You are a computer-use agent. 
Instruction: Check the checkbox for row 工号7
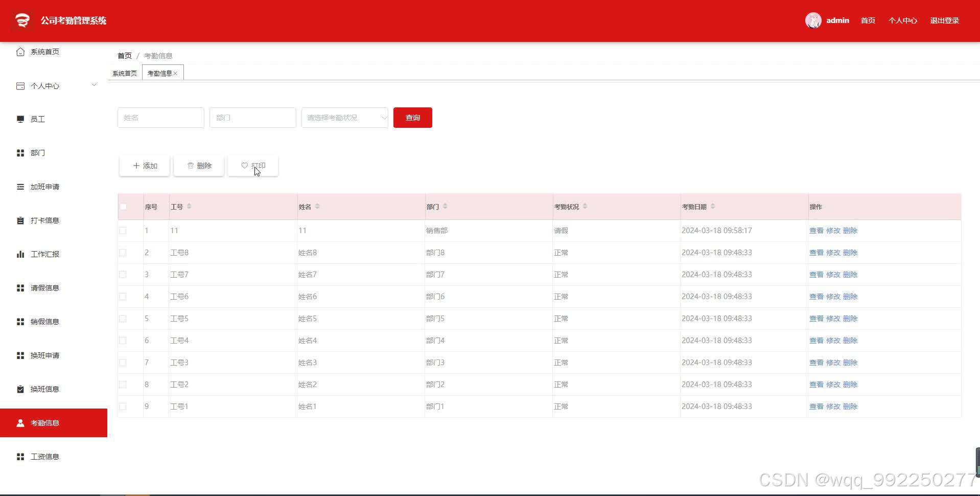point(123,275)
